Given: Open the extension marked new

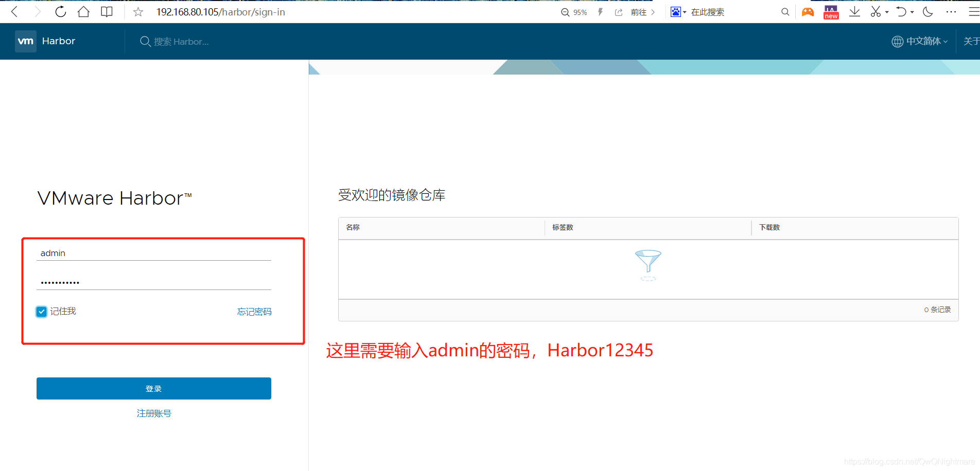Looking at the screenshot, I should [x=831, y=12].
